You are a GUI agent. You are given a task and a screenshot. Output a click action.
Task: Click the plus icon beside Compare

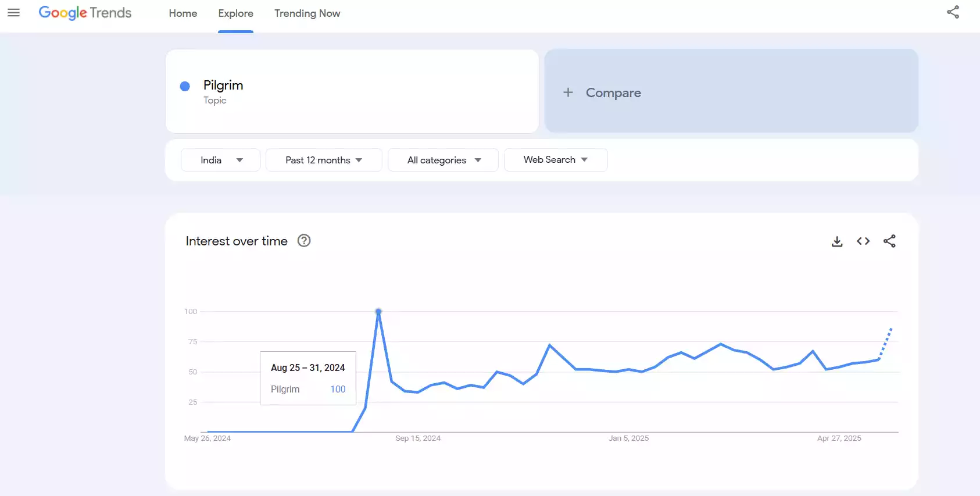point(568,92)
